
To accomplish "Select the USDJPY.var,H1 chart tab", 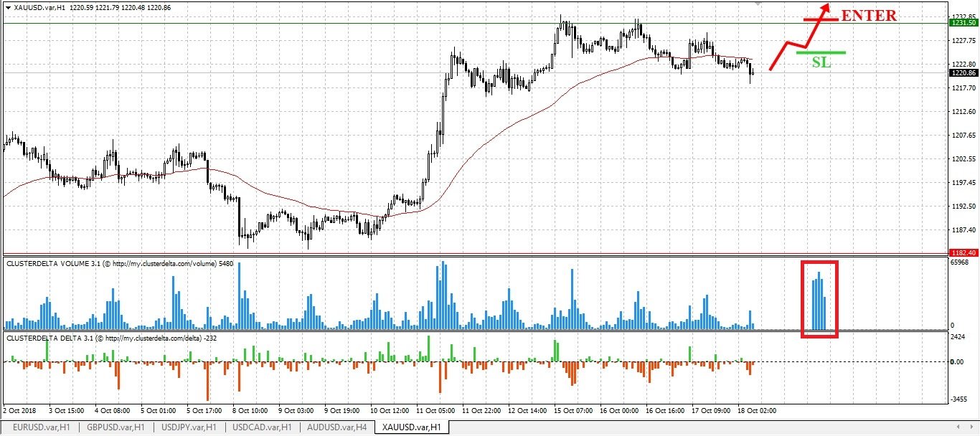I will pyautogui.click(x=188, y=427).
